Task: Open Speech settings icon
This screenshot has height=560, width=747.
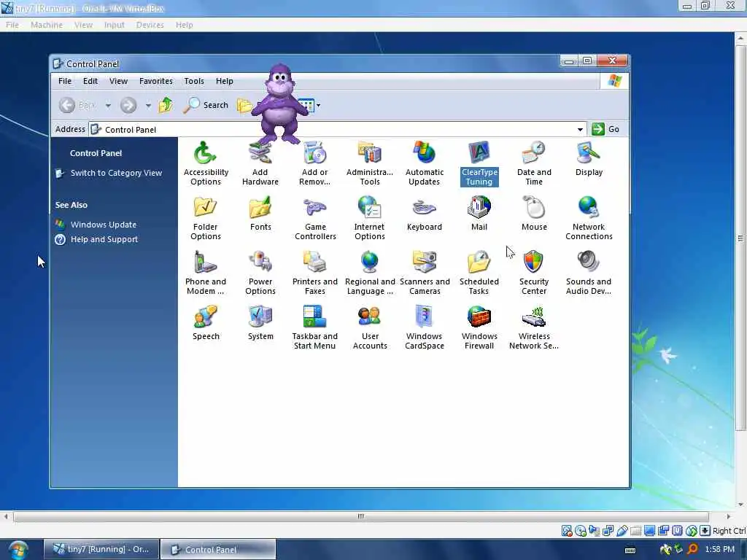Action: click(205, 322)
